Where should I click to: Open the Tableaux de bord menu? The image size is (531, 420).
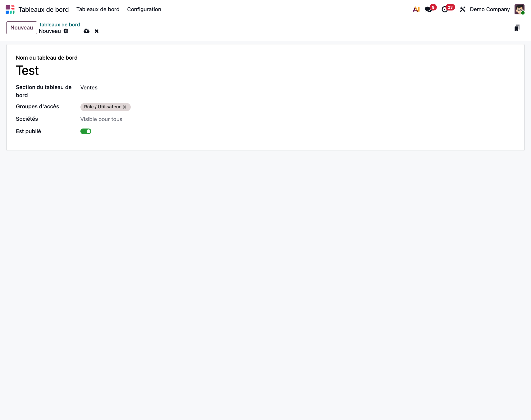tap(98, 9)
